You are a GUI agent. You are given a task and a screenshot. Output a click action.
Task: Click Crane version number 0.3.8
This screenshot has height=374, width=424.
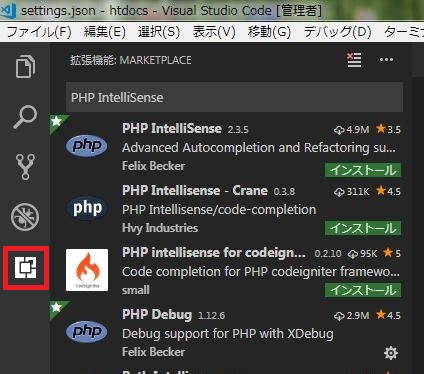pyautogui.click(x=284, y=191)
